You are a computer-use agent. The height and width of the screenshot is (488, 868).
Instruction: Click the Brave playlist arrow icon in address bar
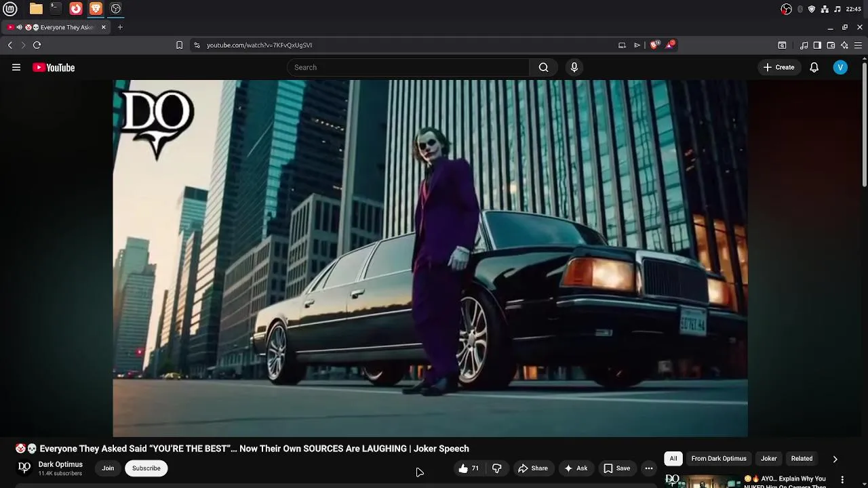(637, 45)
